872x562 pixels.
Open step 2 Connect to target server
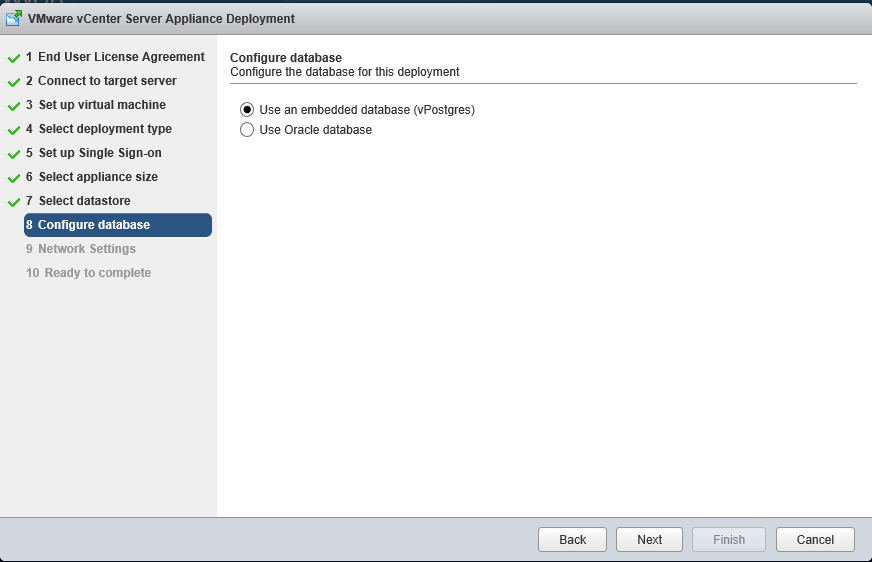click(x=101, y=81)
